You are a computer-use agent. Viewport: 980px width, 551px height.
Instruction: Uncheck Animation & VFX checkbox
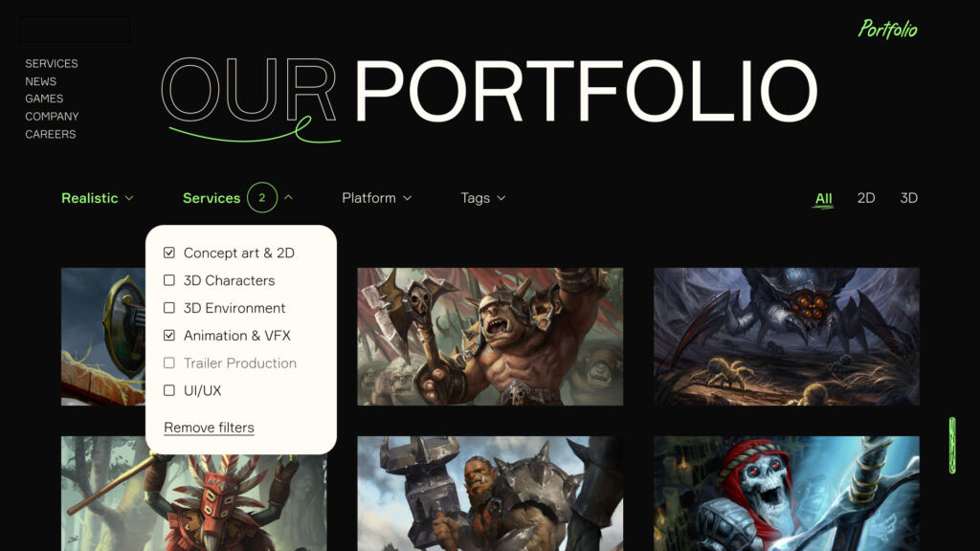pyautogui.click(x=169, y=335)
